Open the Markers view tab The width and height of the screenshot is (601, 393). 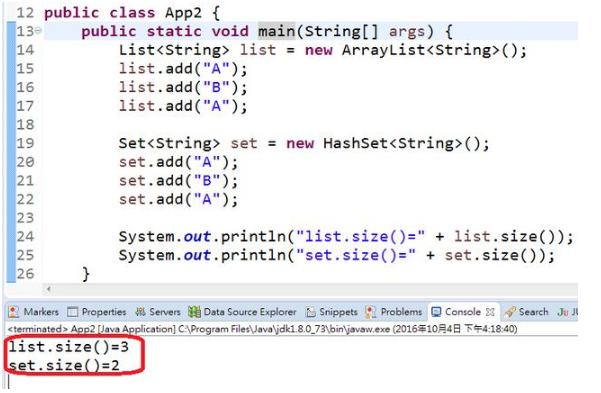click(34, 312)
